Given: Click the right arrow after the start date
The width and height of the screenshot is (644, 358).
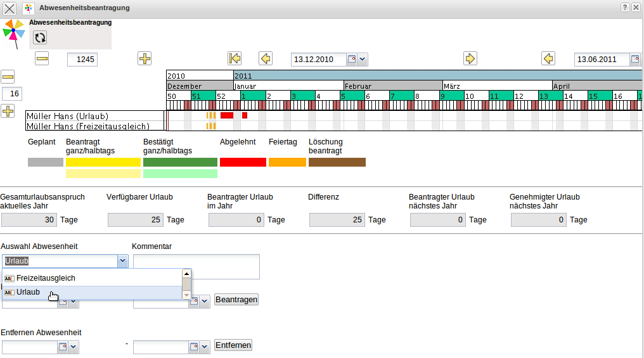Looking at the screenshot, I should click(470, 59).
